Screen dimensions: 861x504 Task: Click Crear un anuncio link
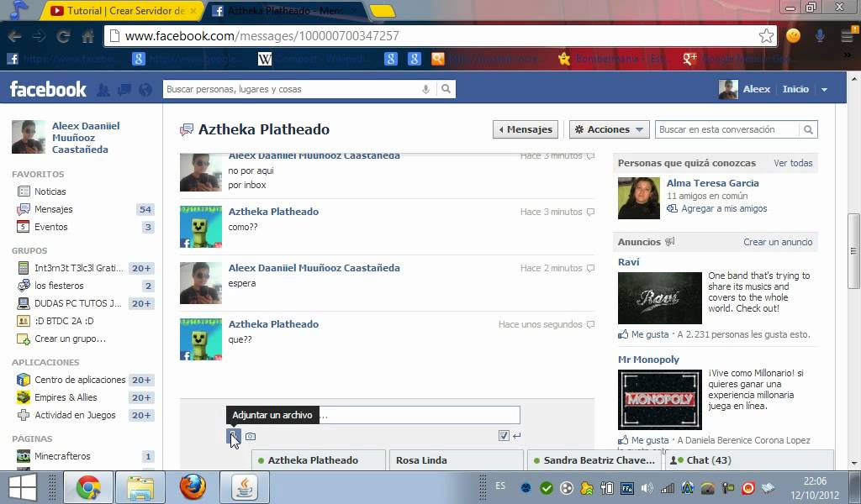click(x=778, y=242)
